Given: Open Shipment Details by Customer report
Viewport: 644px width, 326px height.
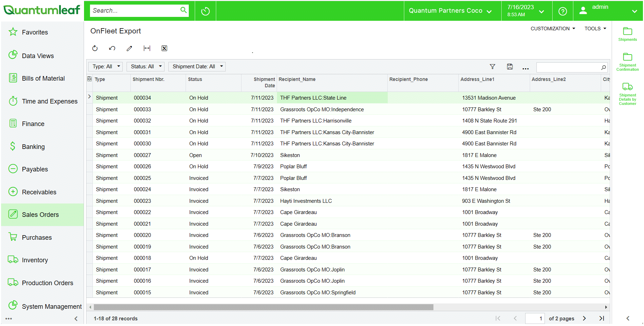Looking at the screenshot, I should [x=627, y=94].
